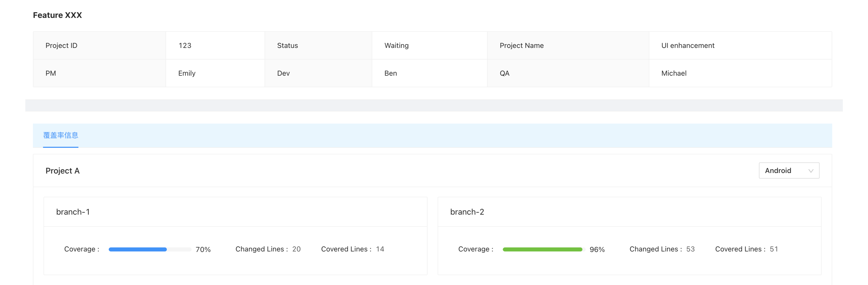This screenshot has width=868, height=285.
Task: Select the Feature XXX heading
Action: (57, 15)
